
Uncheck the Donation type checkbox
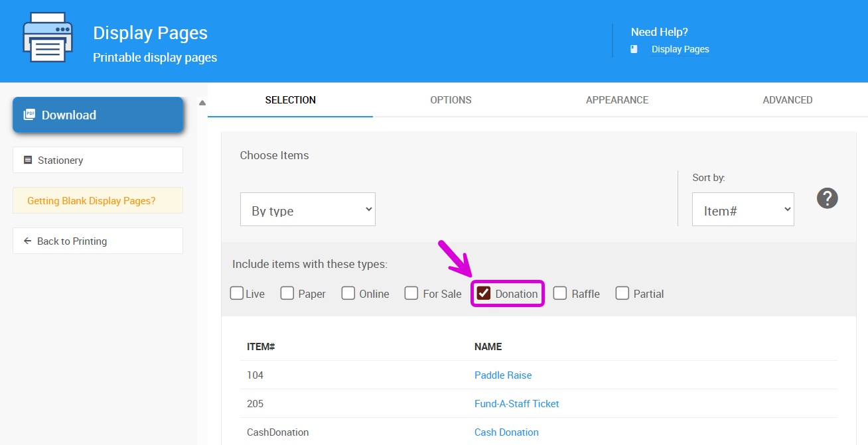click(x=484, y=293)
